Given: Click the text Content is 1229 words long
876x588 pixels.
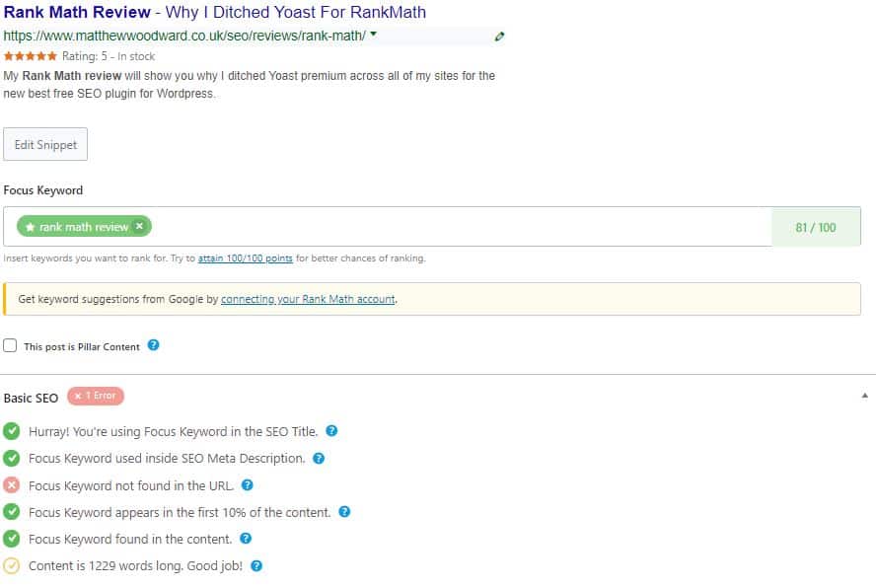Looking at the screenshot, I should (135, 565).
